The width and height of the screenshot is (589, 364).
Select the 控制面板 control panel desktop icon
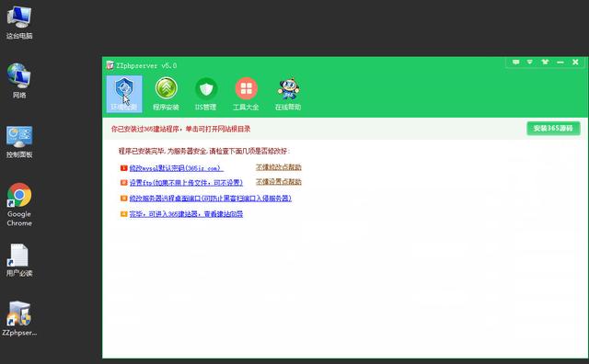click(x=19, y=142)
